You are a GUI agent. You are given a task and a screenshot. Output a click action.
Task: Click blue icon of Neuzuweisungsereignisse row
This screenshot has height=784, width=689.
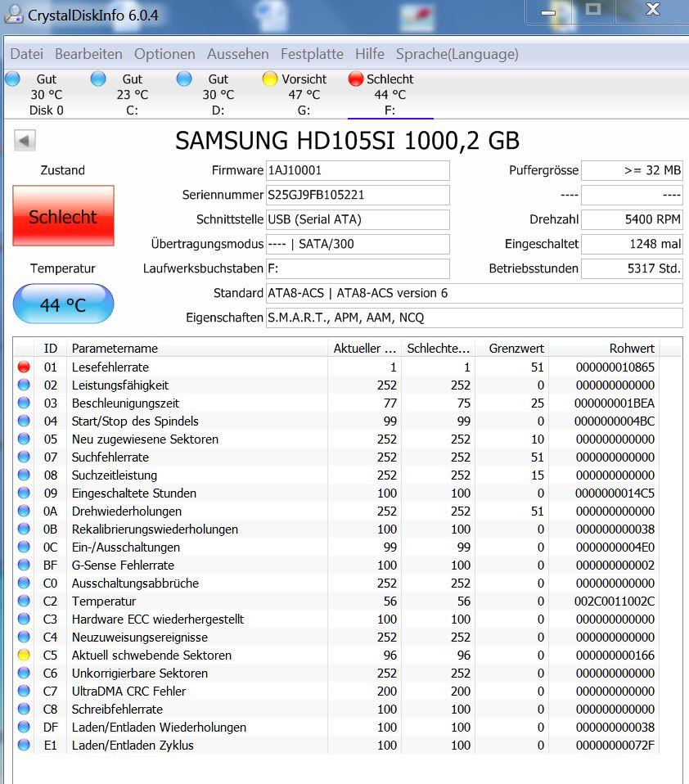pos(24,637)
